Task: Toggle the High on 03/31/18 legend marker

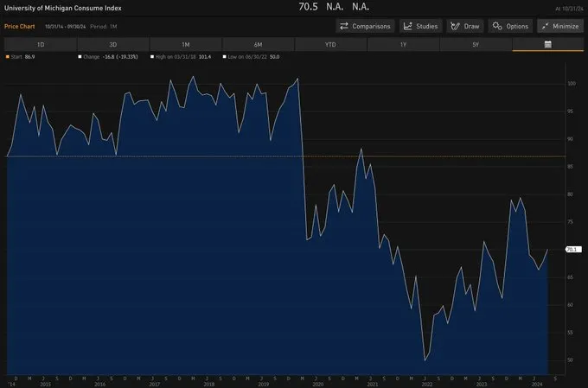Action: [x=152, y=57]
